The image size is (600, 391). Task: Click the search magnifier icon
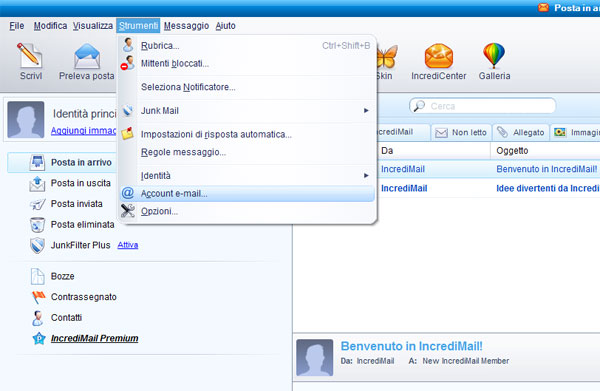click(x=419, y=106)
